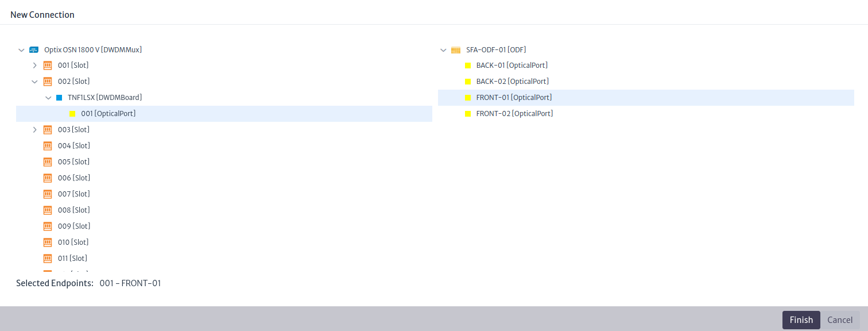Viewport: 868px width, 331px height.
Task: Select the 005 [Slot] entry
Action: coord(73,161)
